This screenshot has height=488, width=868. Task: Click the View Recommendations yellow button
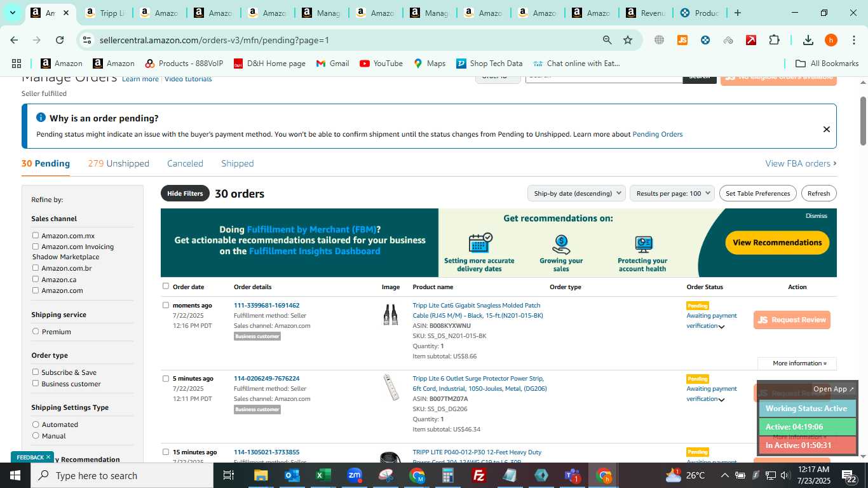777,242
